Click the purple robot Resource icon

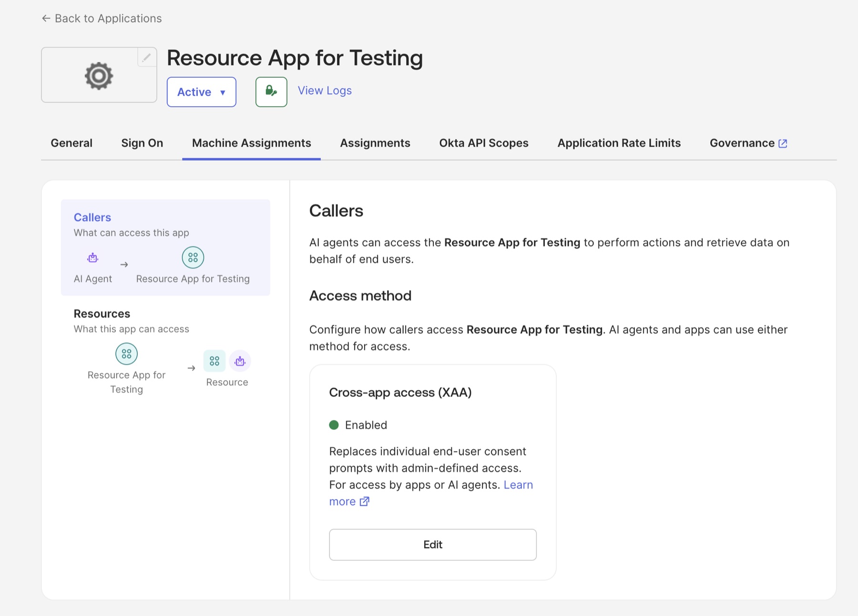coord(240,361)
